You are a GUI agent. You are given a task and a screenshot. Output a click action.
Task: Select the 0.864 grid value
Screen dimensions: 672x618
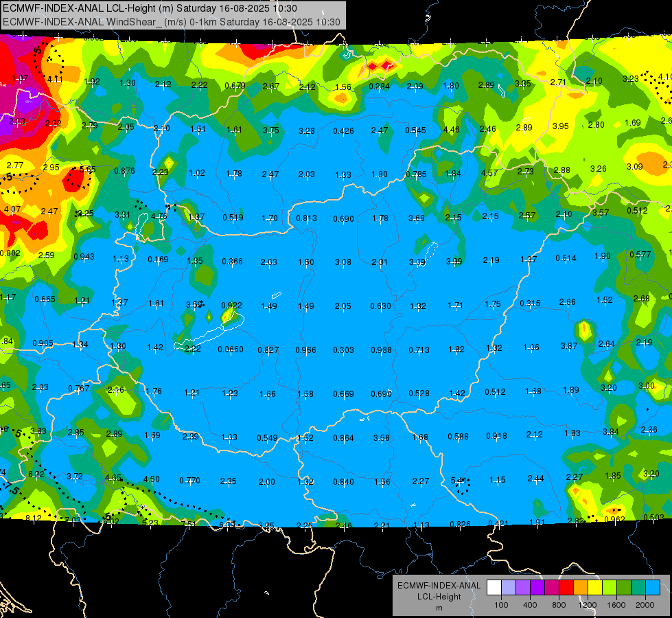(344, 438)
